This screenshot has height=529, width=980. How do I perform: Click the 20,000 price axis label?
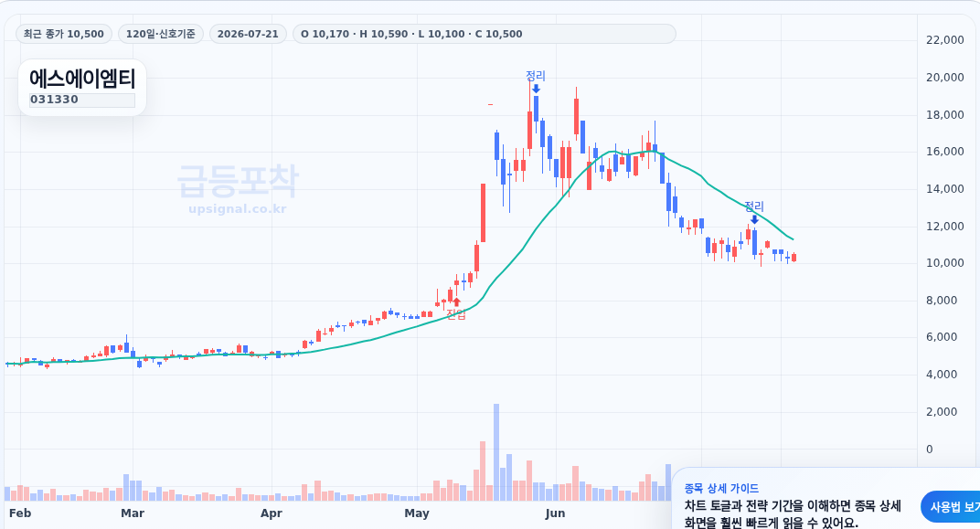click(x=945, y=78)
